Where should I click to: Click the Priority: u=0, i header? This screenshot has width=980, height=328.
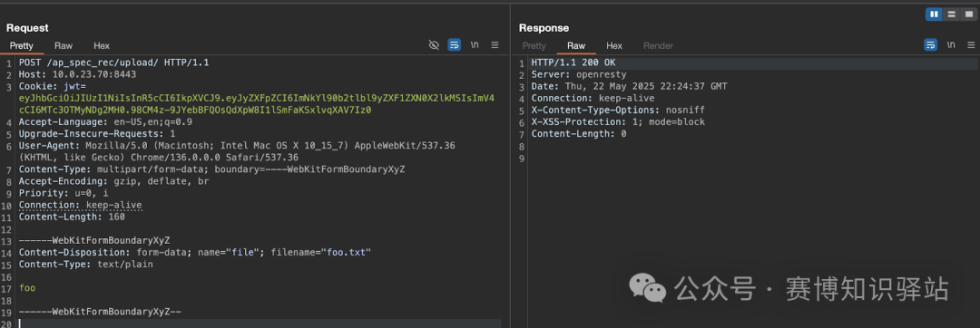pos(64,193)
